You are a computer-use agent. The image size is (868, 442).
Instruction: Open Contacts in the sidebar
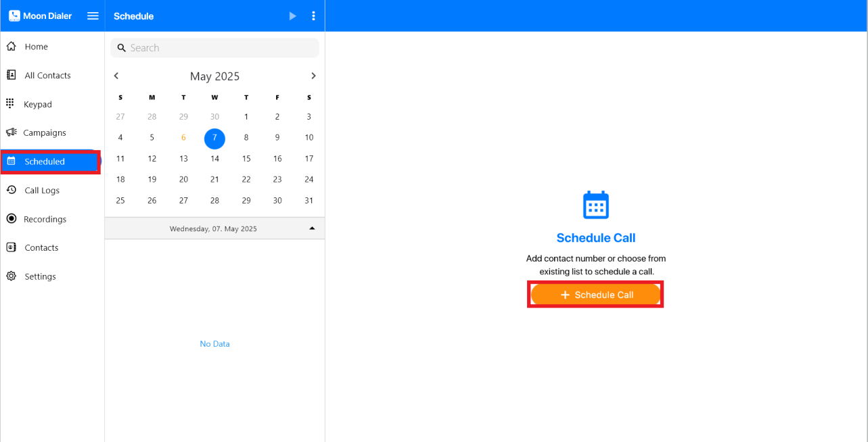(x=41, y=248)
